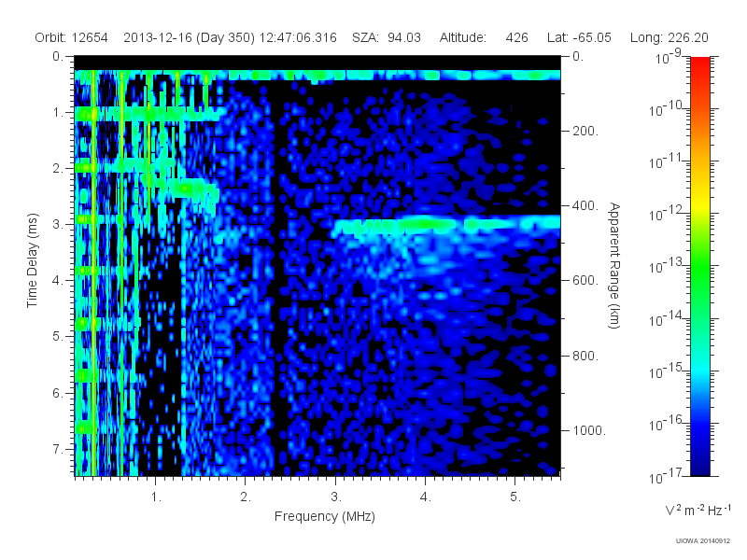The width and height of the screenshot is (747, 560).
Task: Select the date 2013-12-16 (Day 350) text
Action: click(x=190, y=37)
